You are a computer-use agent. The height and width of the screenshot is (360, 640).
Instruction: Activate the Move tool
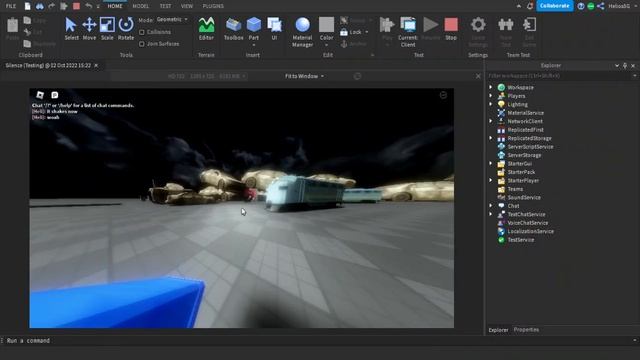[89, 29]
